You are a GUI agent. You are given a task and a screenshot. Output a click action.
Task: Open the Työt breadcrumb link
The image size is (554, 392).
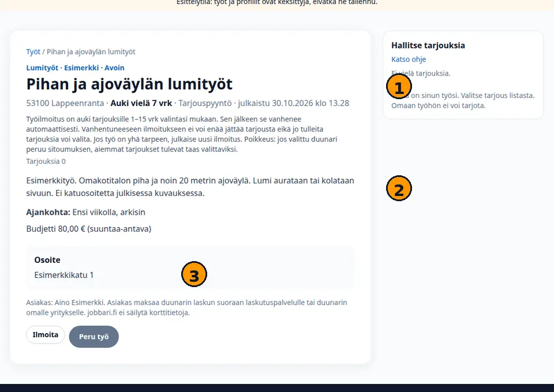33,52
